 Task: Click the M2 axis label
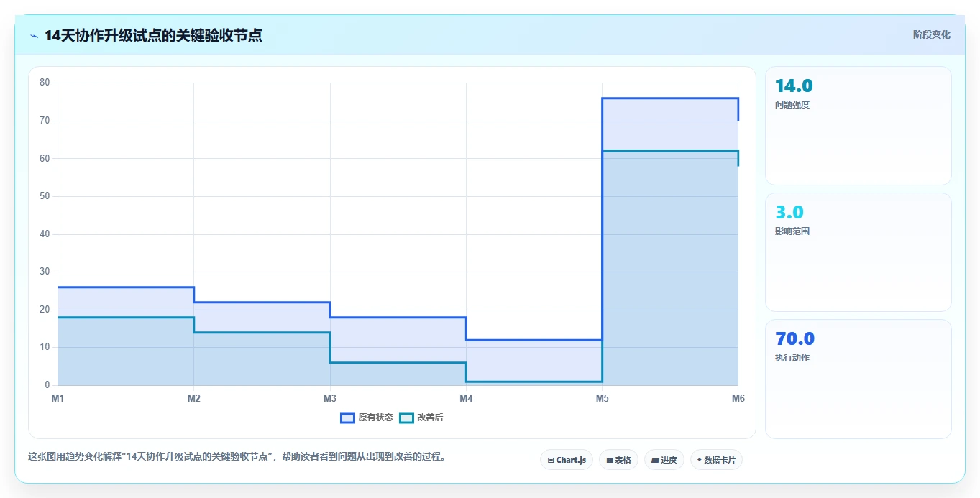pos(193,397)
